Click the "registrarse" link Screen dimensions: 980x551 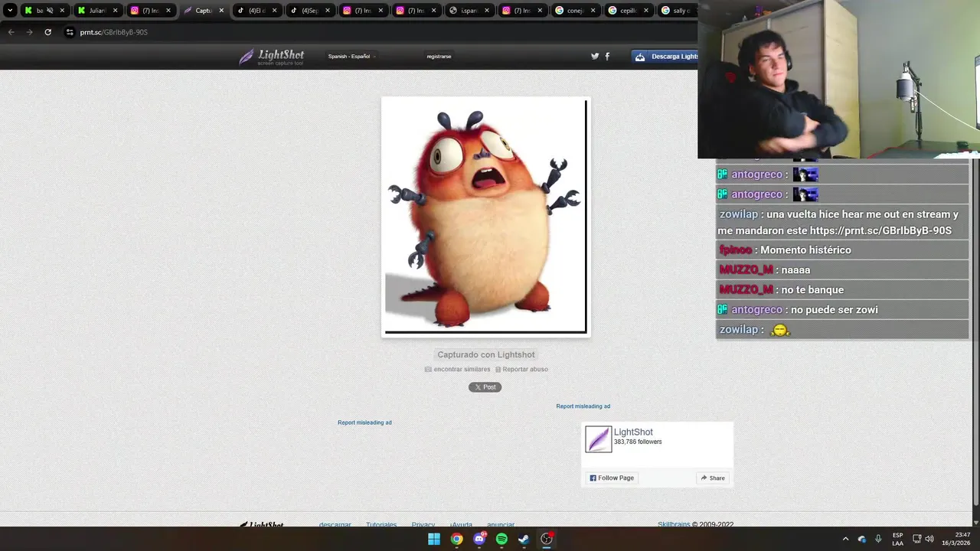coord(439,57)
